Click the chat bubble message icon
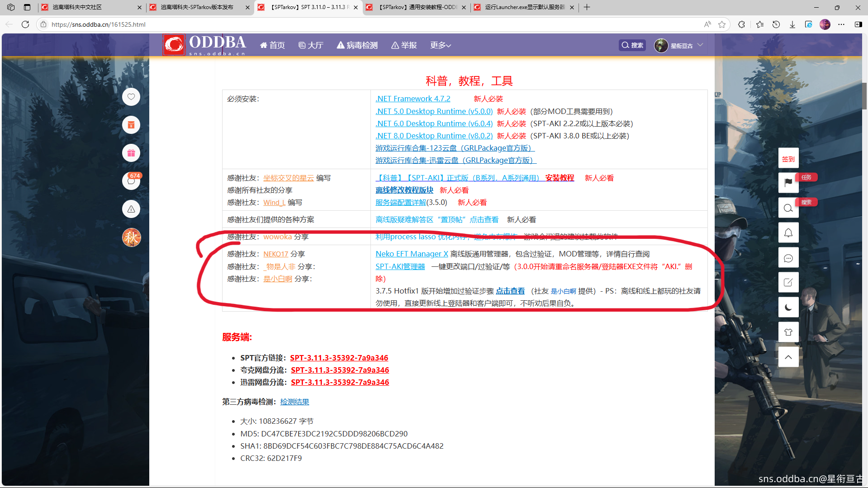The width and height of the screenshot is (868, 488). 788,258
